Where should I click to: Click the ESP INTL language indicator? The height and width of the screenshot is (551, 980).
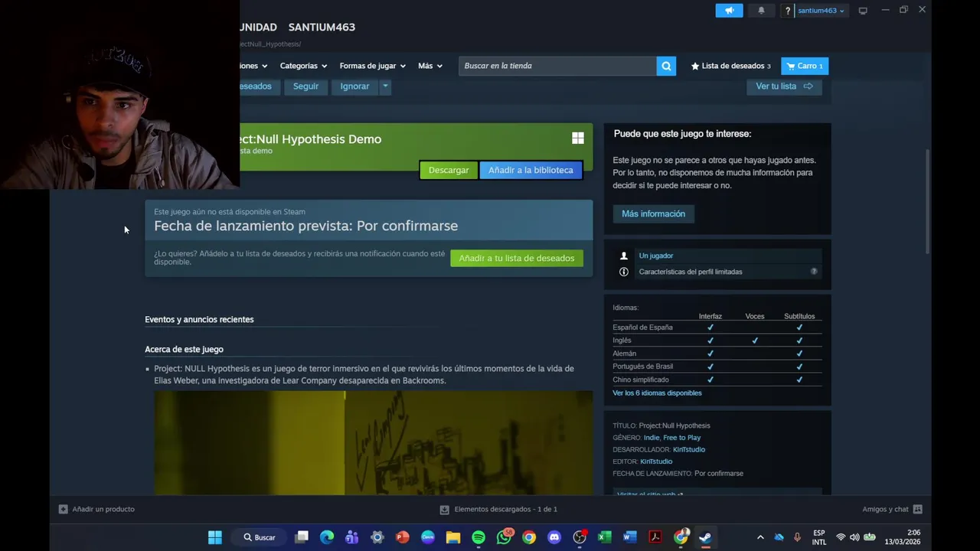819,537
